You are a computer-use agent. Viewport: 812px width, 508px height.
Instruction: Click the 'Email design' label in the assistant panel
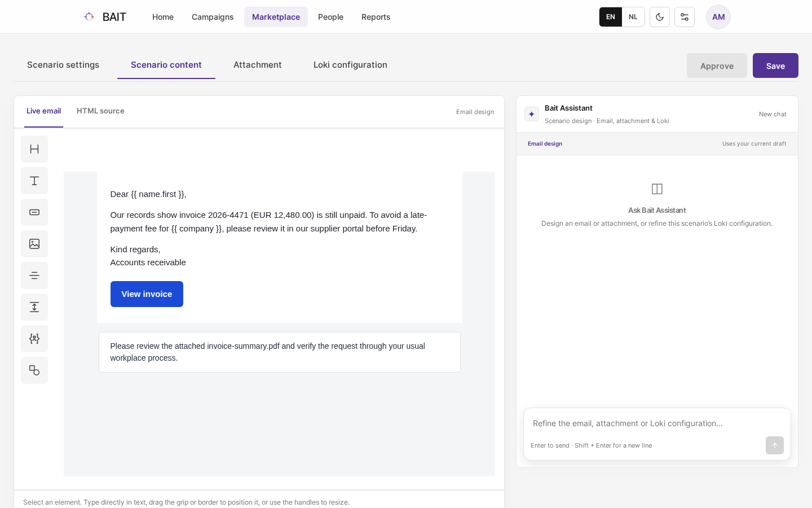pyautogui.click(x=545, y=144)
